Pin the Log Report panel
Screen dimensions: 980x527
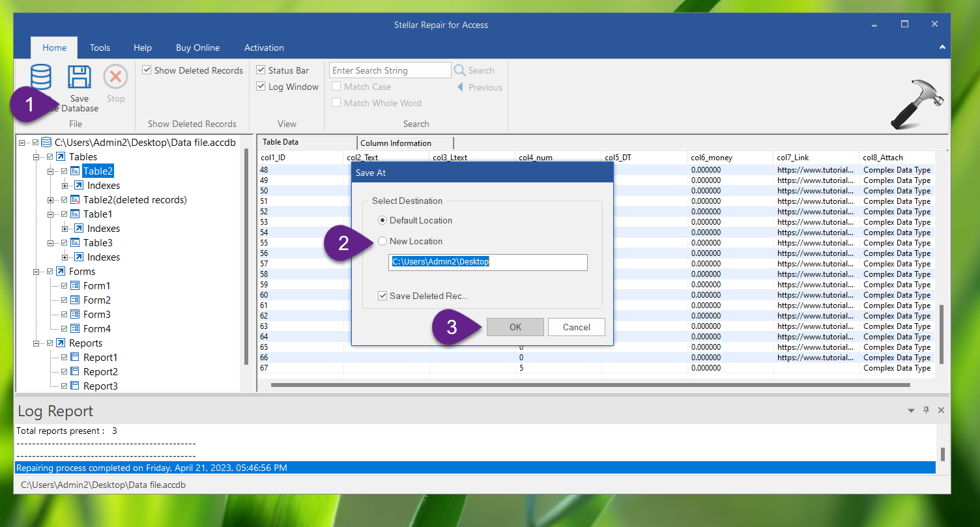pos(926,410)
